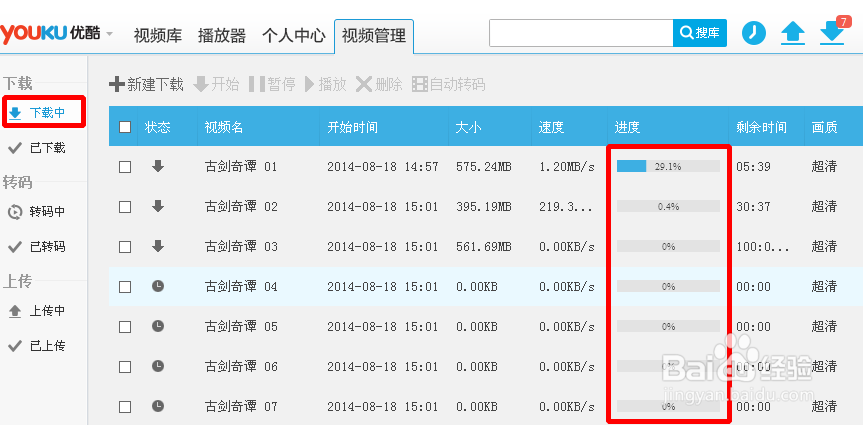Click remaining time 05:39

point(753,167)
